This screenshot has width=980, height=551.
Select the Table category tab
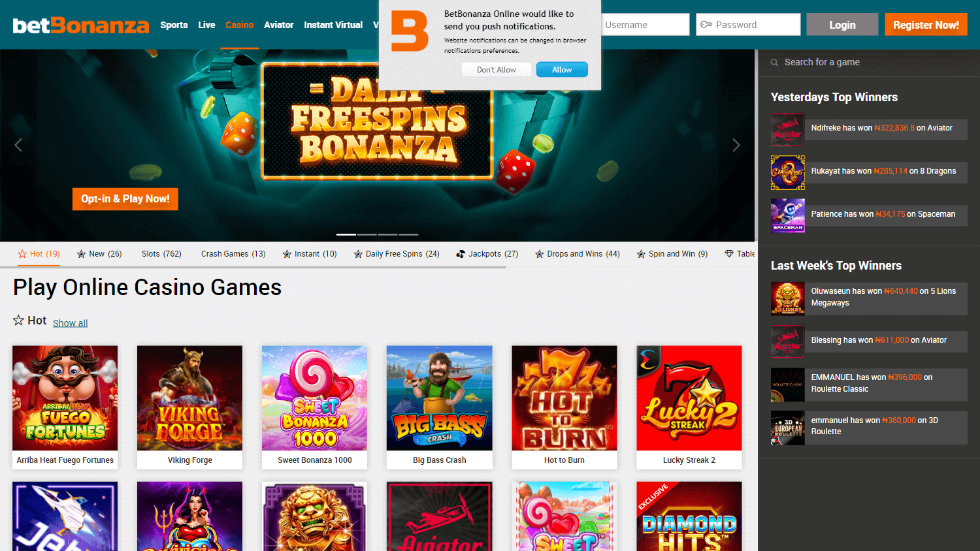point(740,254)
